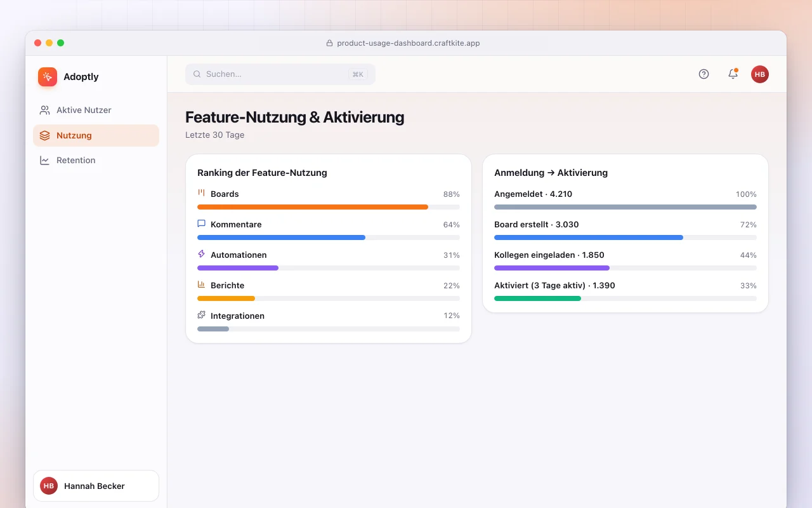Viewport: 812px width, 508px height.
Task: Select the Nutzung sidebar item
Action: tap(96, 135)
